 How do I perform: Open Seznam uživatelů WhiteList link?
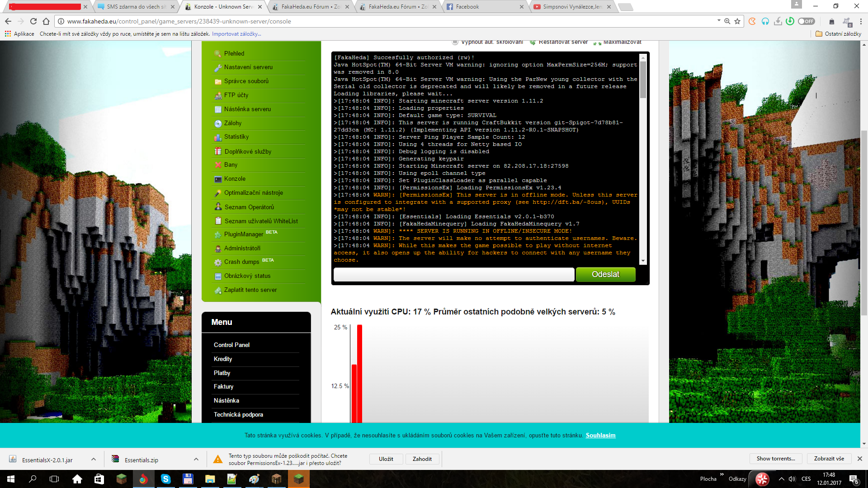(261, 221)
